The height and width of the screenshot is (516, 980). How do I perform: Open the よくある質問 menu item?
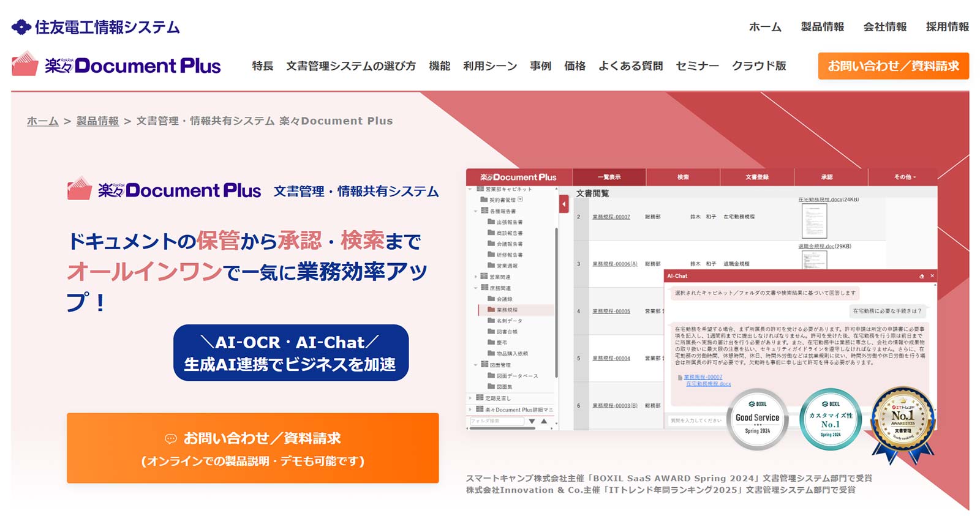631,65
